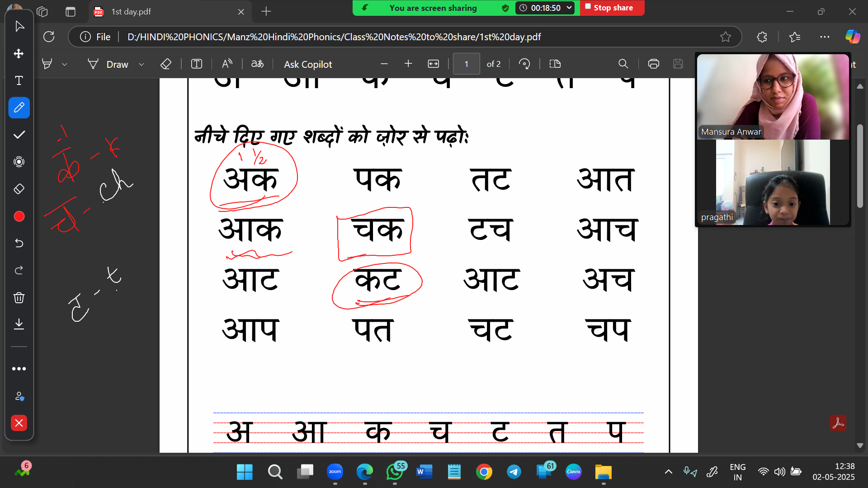Select the eraser tool in Zoom annotation bar
The image size is (868, 488).
pos(19,189)
